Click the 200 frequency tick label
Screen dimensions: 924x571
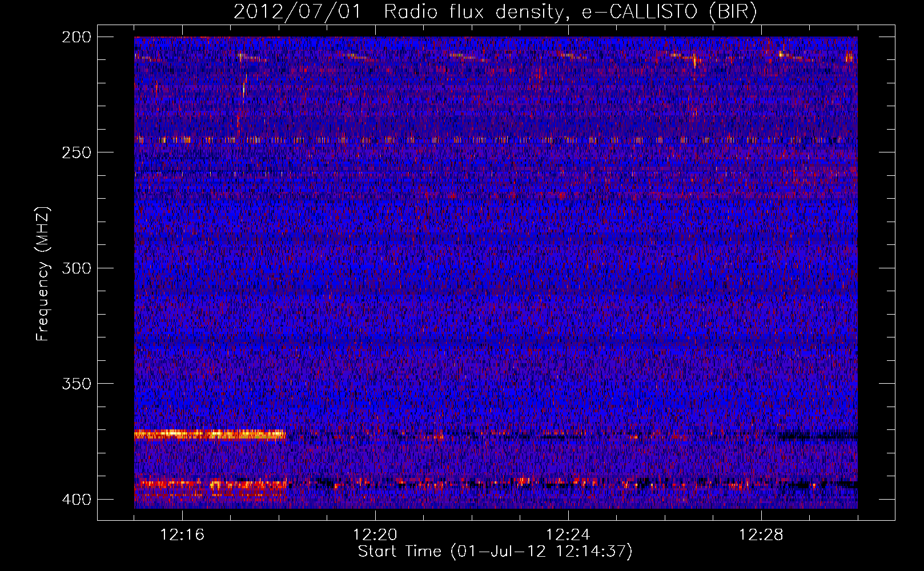(76, 37)
